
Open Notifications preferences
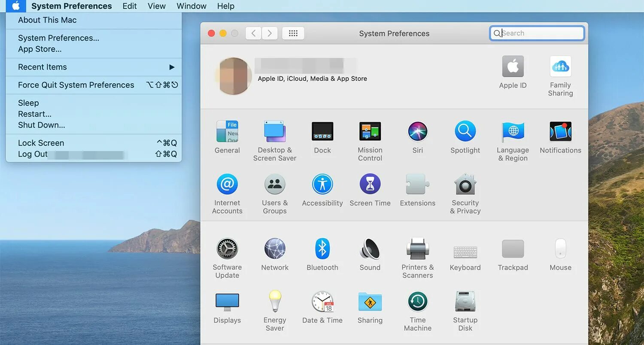[560, 137]
